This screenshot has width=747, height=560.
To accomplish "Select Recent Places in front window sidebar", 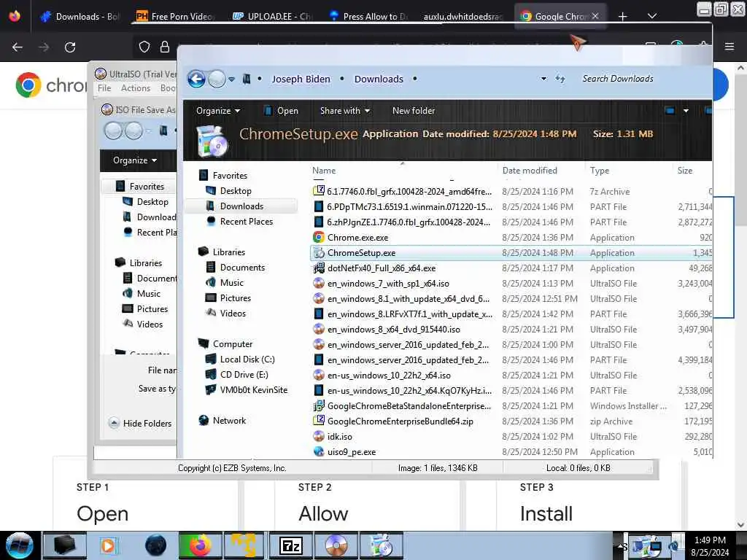I will click(x=247, y=222).
